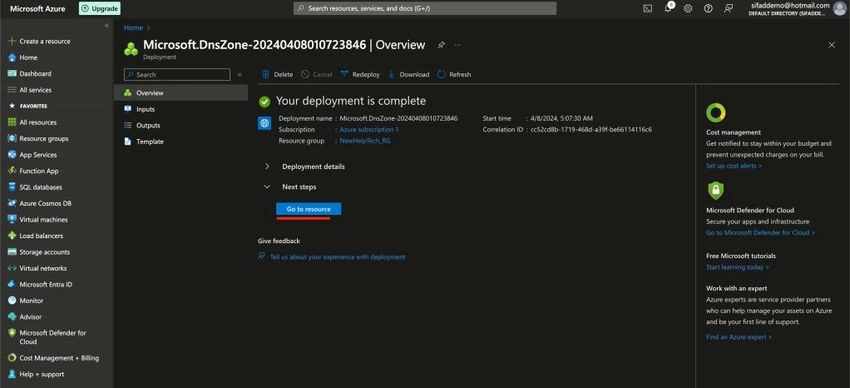The height and width of the screenshot is (388, 850).
Task: Open the account avatar for sifaddemo@hotmail.com
Action: [839, 9]
